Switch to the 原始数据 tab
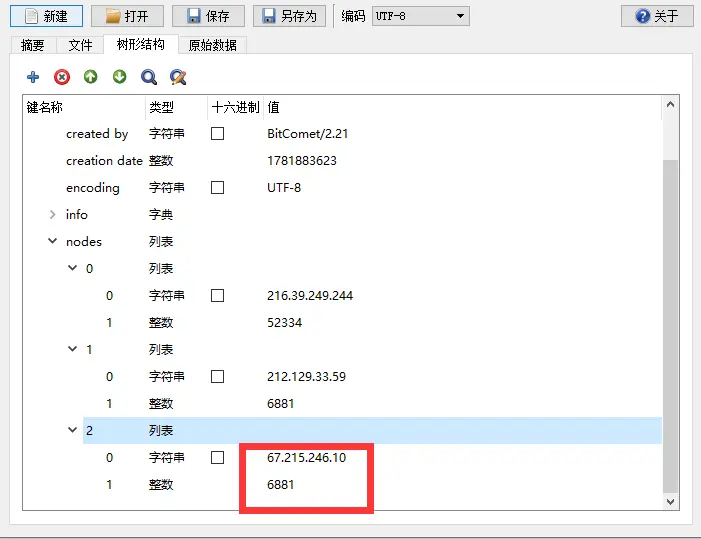701x539 pixels. pyautogui.click(x=213, y=45)
